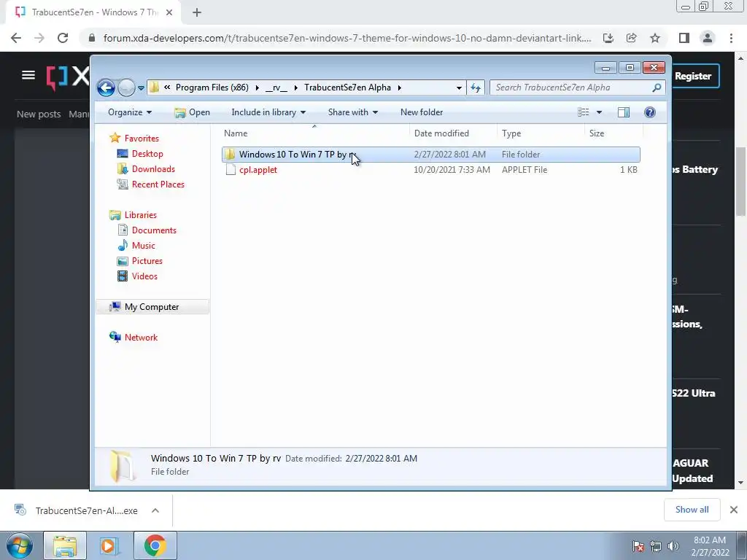Open Documents library
Screen dimensions: 747x560
coord(154,230)
